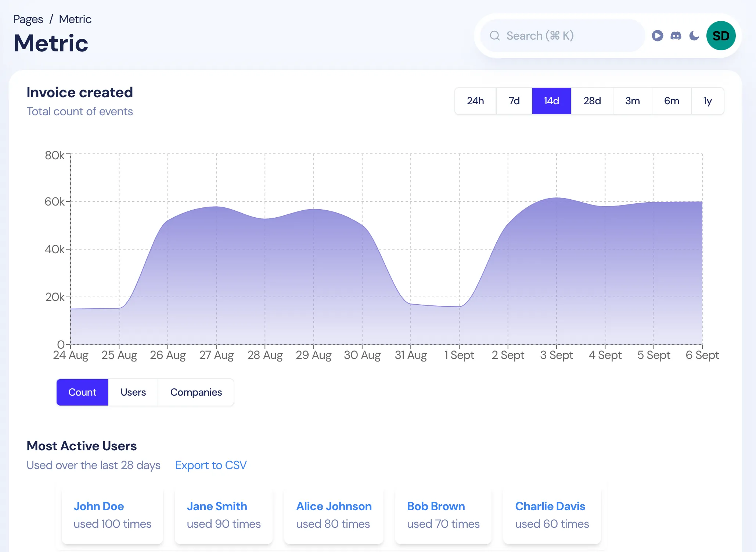Select the 24h time range
756x552 pixels.
click(x=475, y=101)
